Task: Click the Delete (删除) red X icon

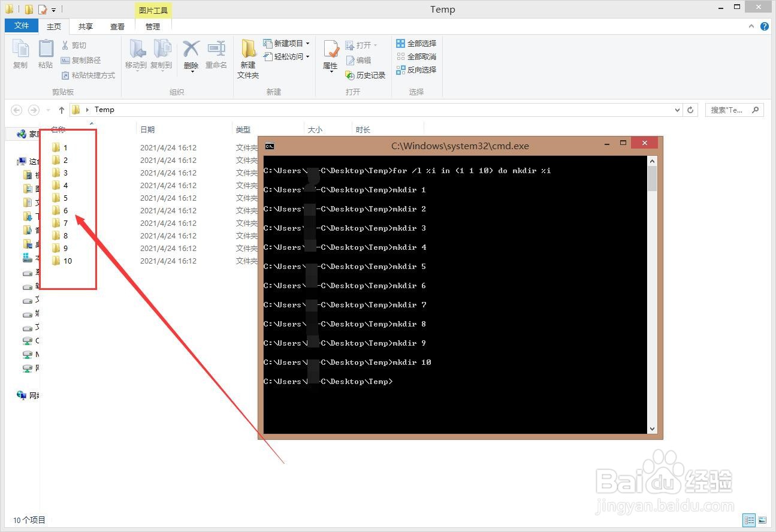Action: tap(191, 49)
